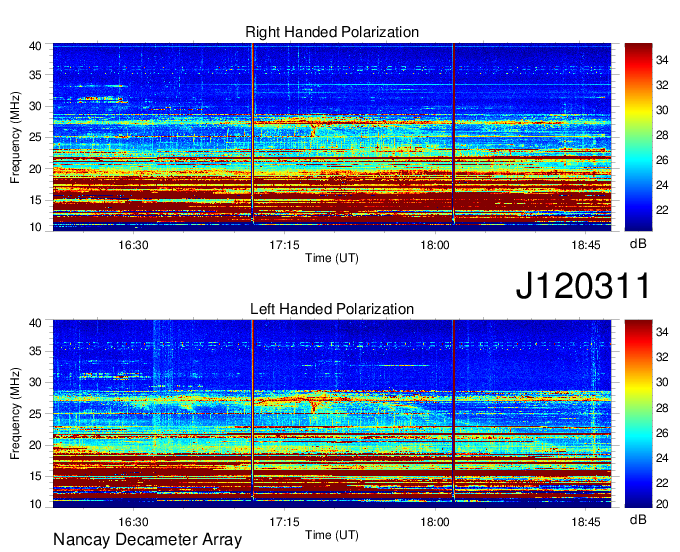This screenshot has height=552, width=680.
Task: Click the 15 frequency tick on bottom plot
Action: [x=35, y=476]
